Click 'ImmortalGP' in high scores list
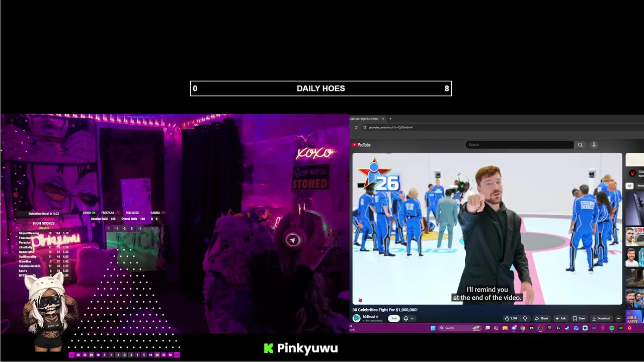Image resolution: width=644 pixels, height=362 pixels. tap(27, 252)
